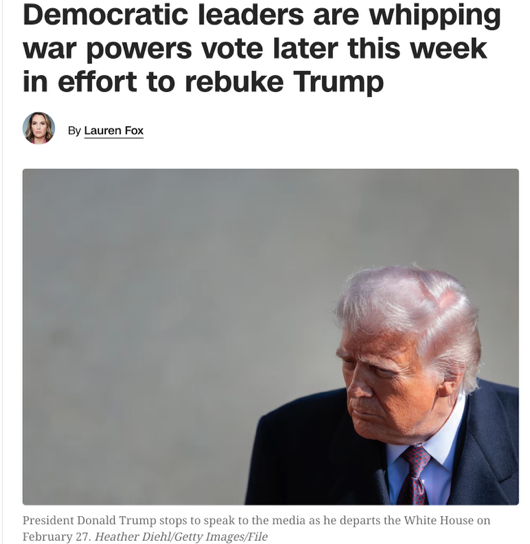The width and height of the screenshot is (530, 544).
Task: Click "Trump" at the end of the headline
Action: pyautogui.click(x=339, y=83)
